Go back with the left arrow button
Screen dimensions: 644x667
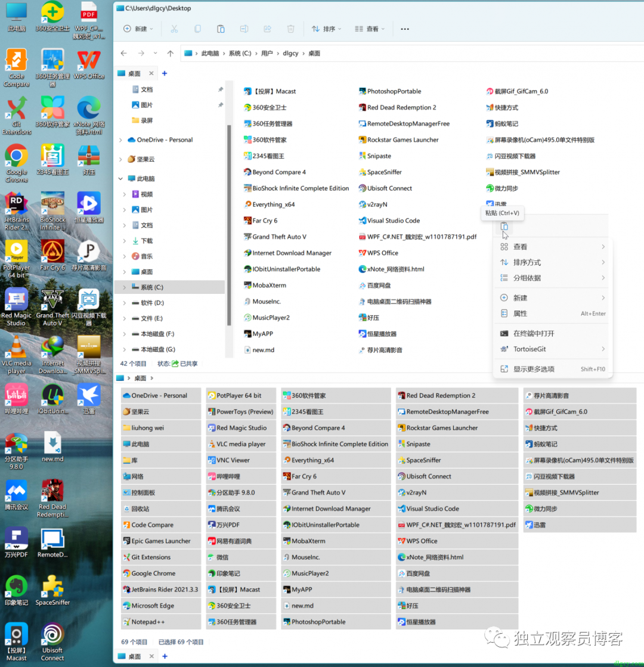pyautogui.click(x=124, y=53)
